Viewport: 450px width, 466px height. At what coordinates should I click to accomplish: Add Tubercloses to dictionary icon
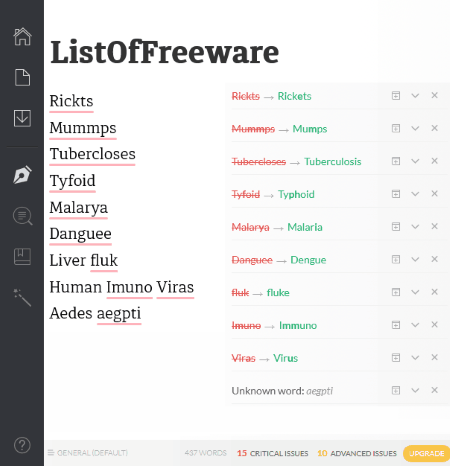click(x=396, y=161)
